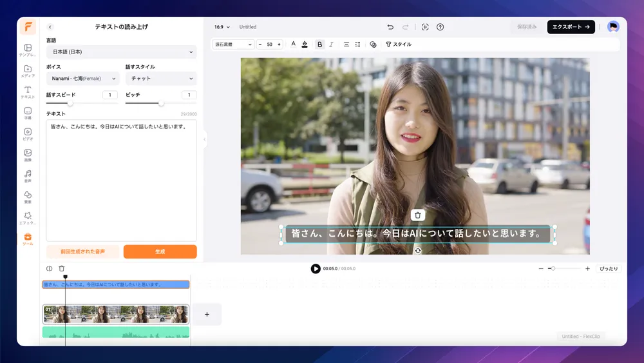The image size is (644, 363).
Task: Click the rotate handle below the caption
Action: point(418,251)
